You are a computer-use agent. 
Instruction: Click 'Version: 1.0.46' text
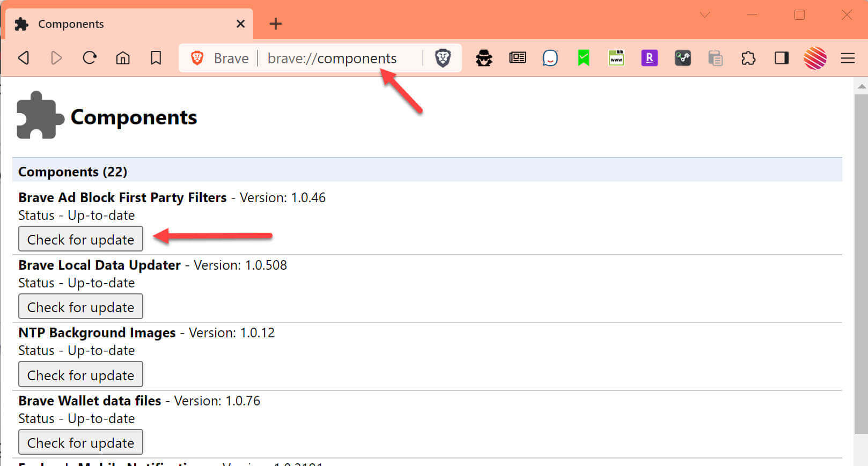coord(283,197)
